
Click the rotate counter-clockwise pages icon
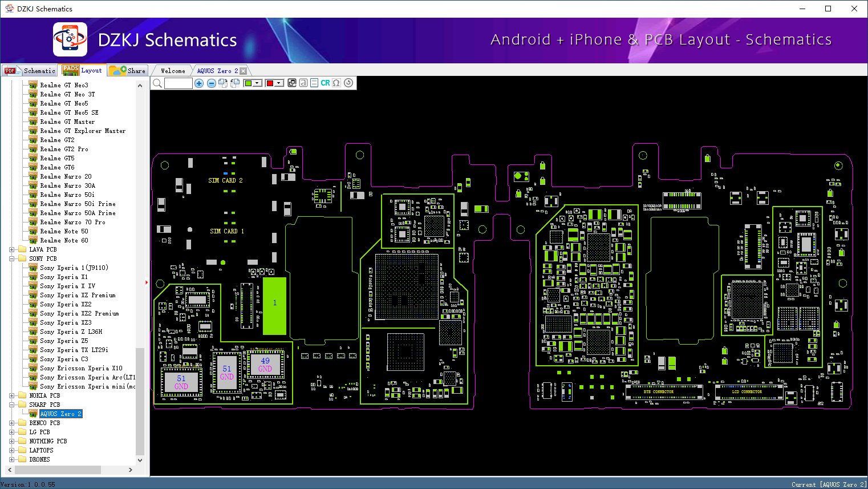(234, 83)
